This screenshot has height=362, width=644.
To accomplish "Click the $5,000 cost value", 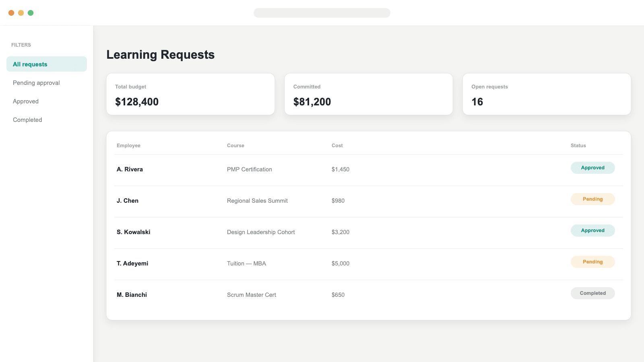I will [341, 263].
